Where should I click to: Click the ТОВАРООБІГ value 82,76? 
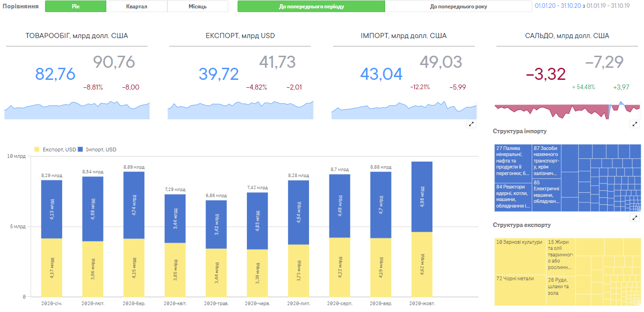pos(55,74)
